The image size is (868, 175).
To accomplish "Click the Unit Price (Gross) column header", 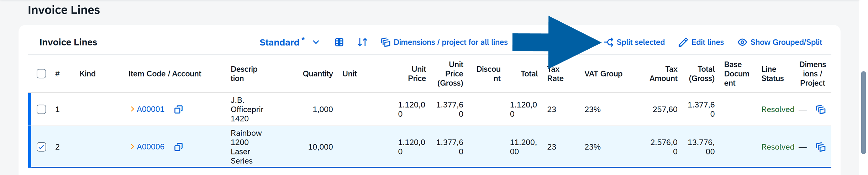I will [x=450, y=74].
